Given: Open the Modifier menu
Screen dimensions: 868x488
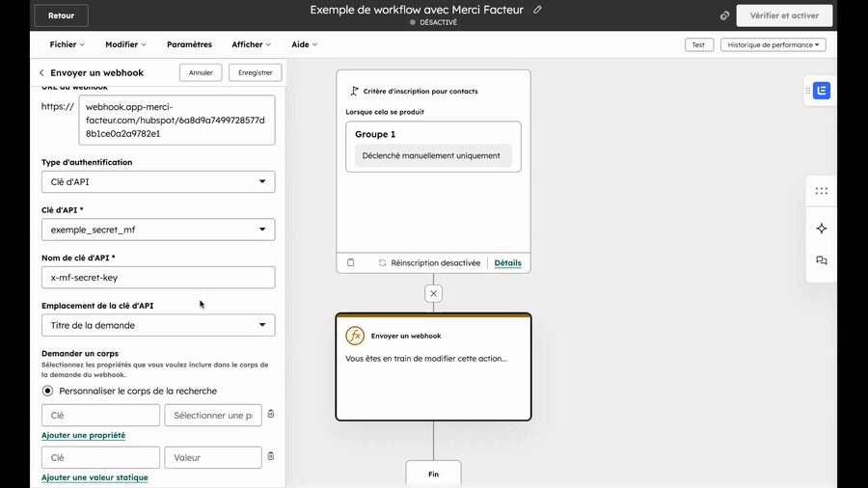Looking at the screenshot, I should click(x=125, y=44).
